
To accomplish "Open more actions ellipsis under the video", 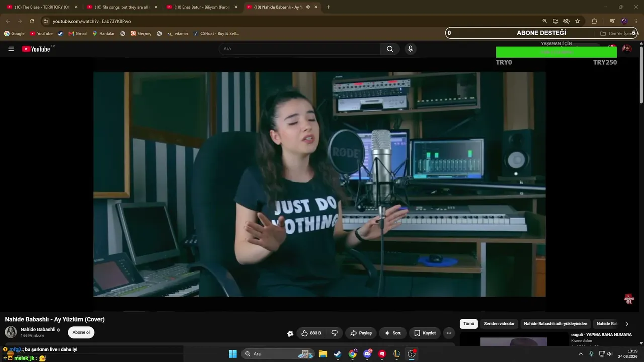I will tap(449, 333).
